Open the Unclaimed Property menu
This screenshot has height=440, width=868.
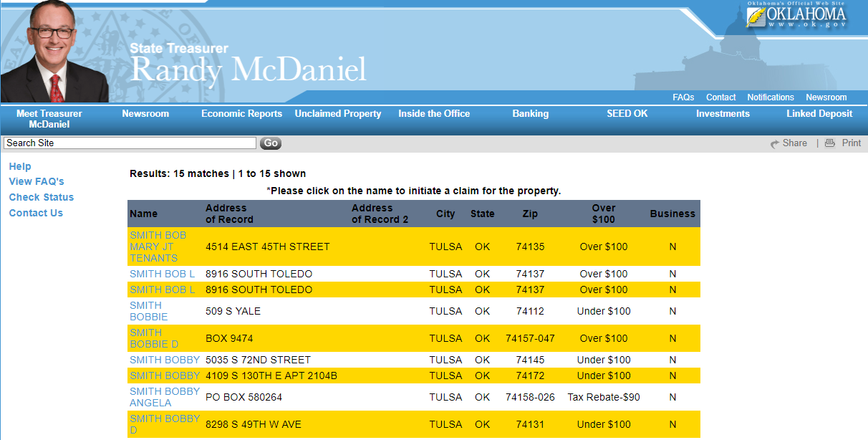point(337,113)
